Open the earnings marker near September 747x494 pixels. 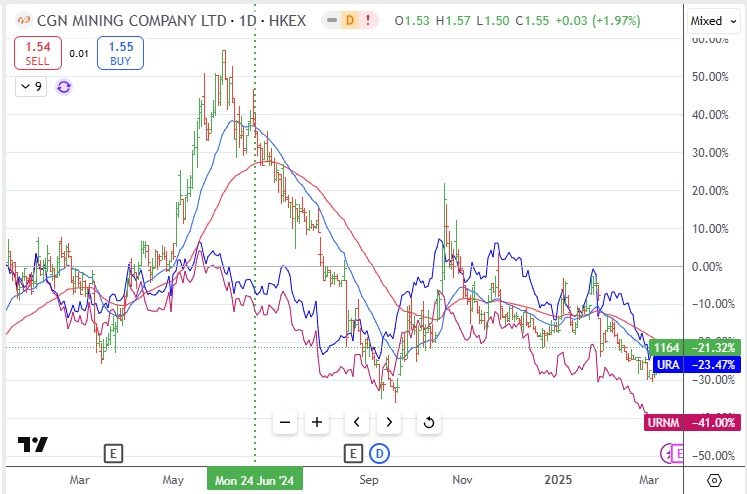(353, 454)
